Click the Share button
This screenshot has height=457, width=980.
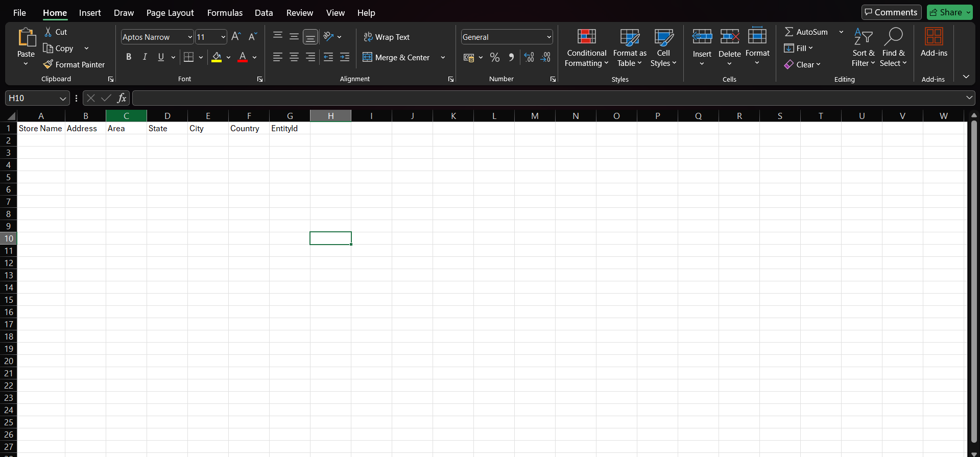coord(949,12)
